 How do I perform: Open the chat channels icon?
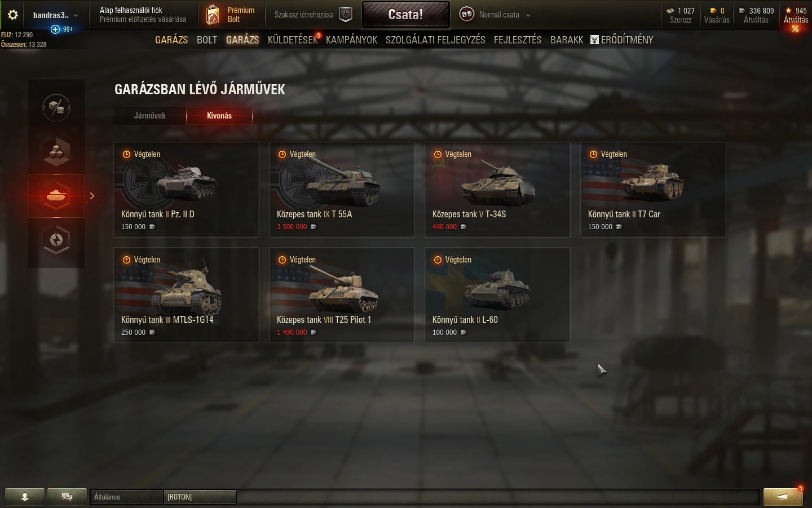tap(67, 497)
